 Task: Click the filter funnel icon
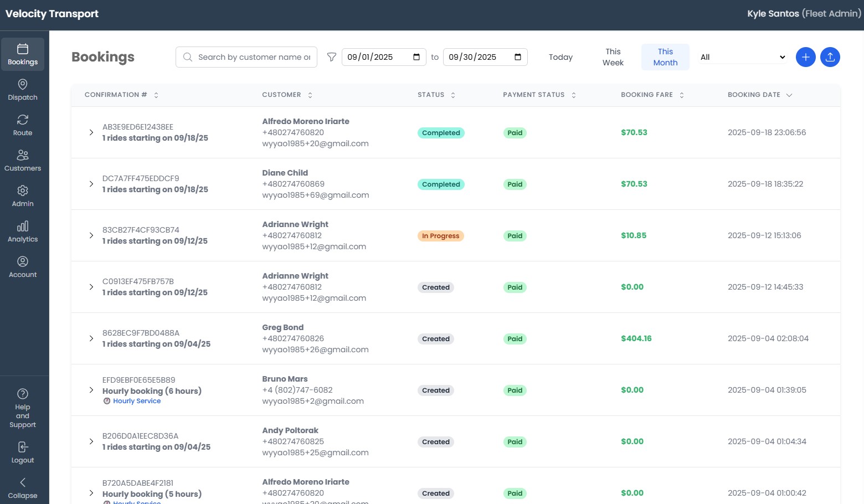click(x=332, y=57)
